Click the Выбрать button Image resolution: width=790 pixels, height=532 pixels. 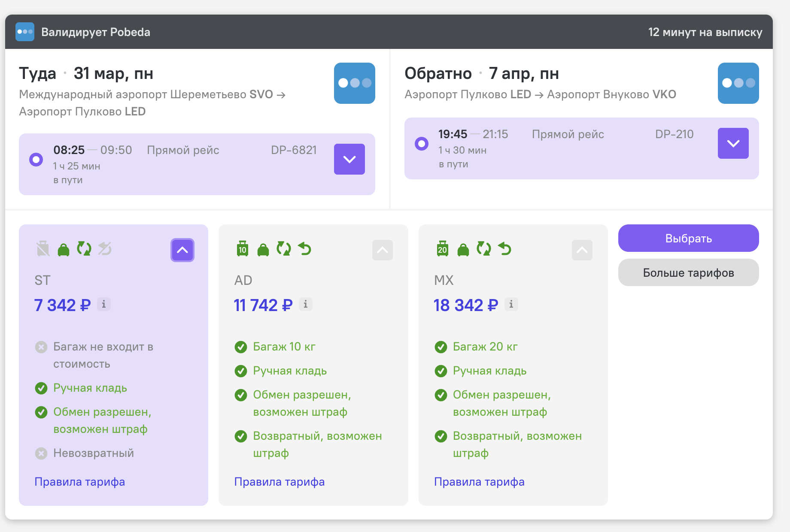point(689,238)
